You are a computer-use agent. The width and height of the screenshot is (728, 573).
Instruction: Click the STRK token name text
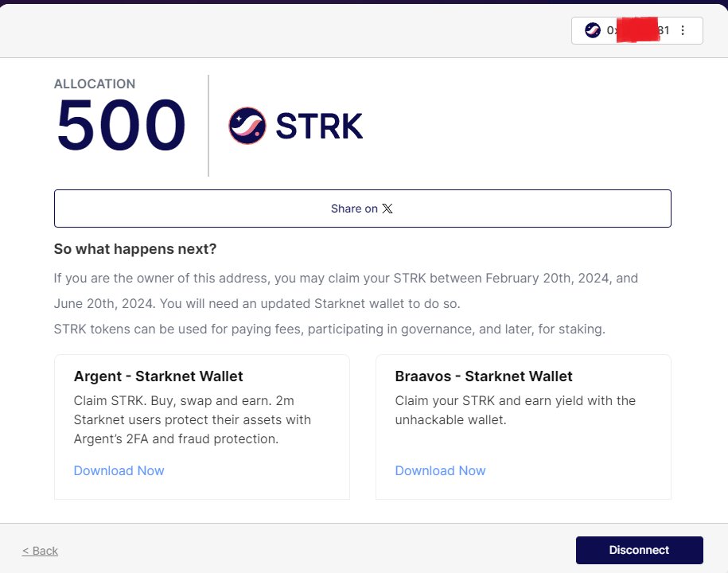click(x=319, y=126)
